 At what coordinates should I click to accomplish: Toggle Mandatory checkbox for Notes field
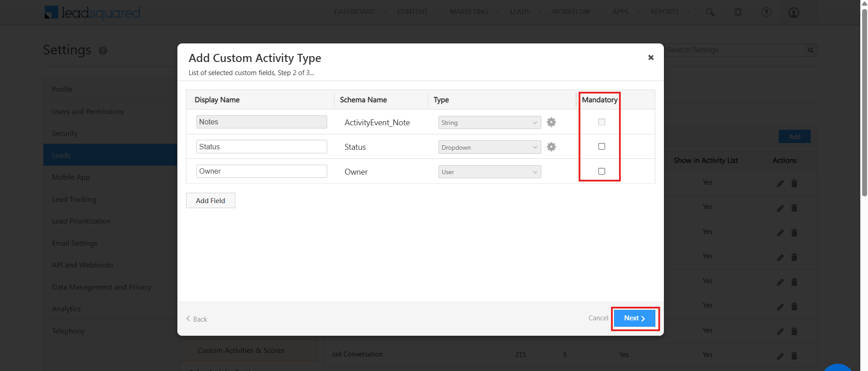pos(601,122)
